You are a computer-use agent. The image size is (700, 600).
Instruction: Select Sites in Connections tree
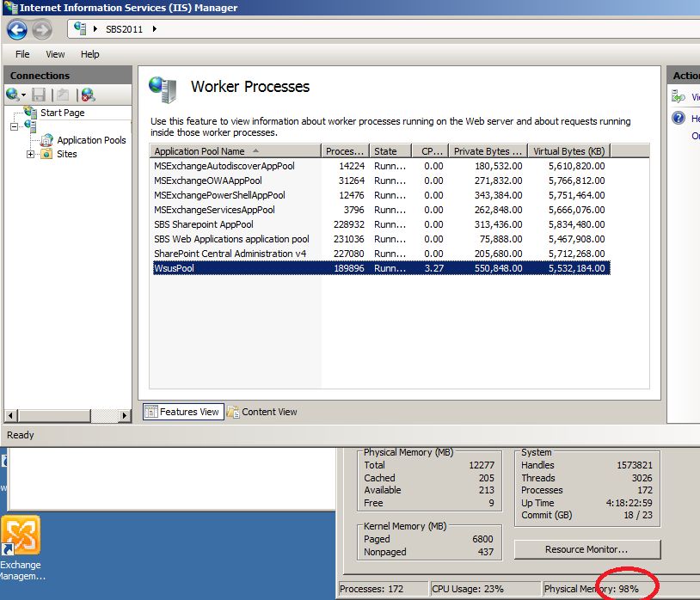coord(66,154)
